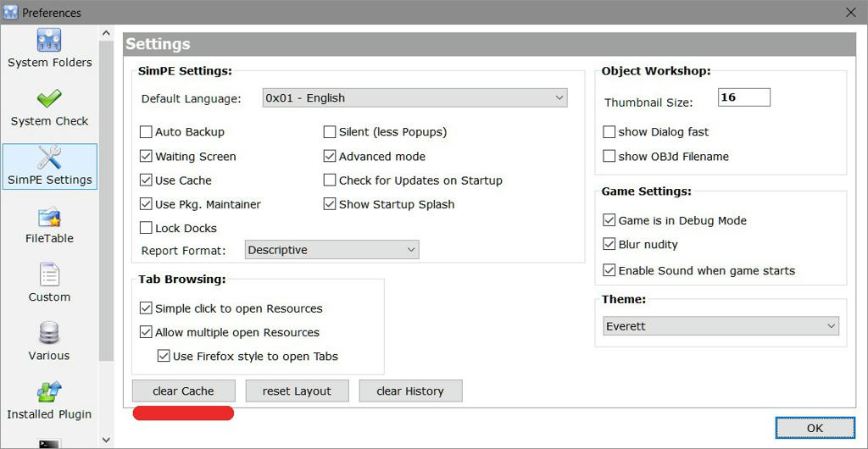The image size is (868, 449).
Task: Select the System Check green checkmark icon
Action: coord(49,100)
